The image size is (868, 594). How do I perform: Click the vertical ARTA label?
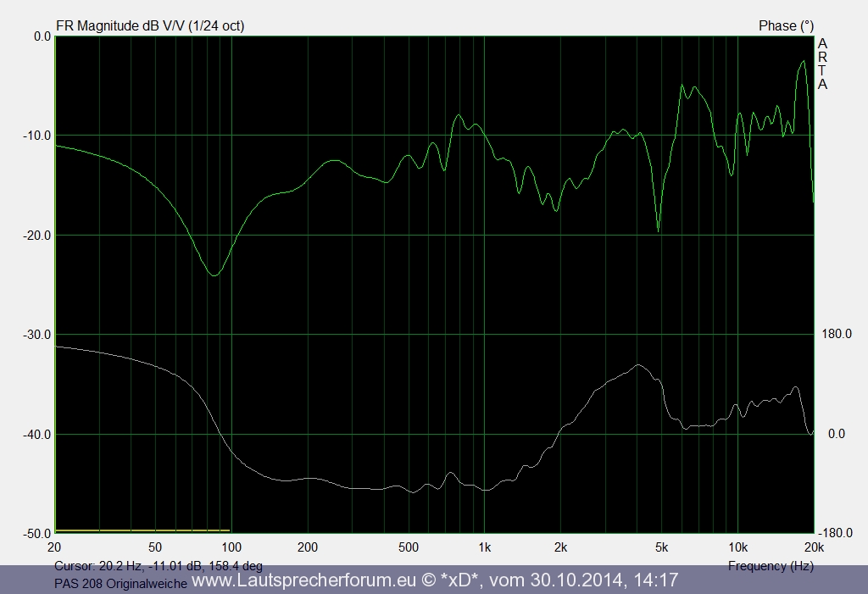(x=822, y=64)
